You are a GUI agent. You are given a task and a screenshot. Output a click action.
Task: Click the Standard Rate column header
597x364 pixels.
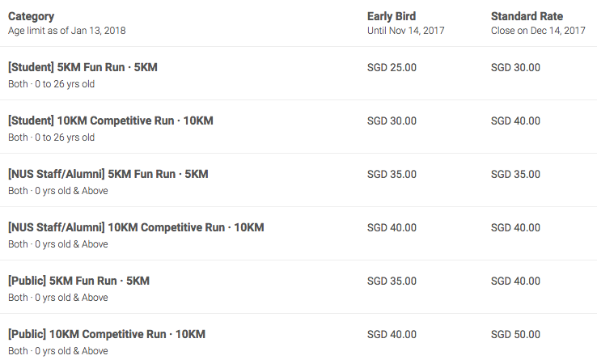[527, 16]
